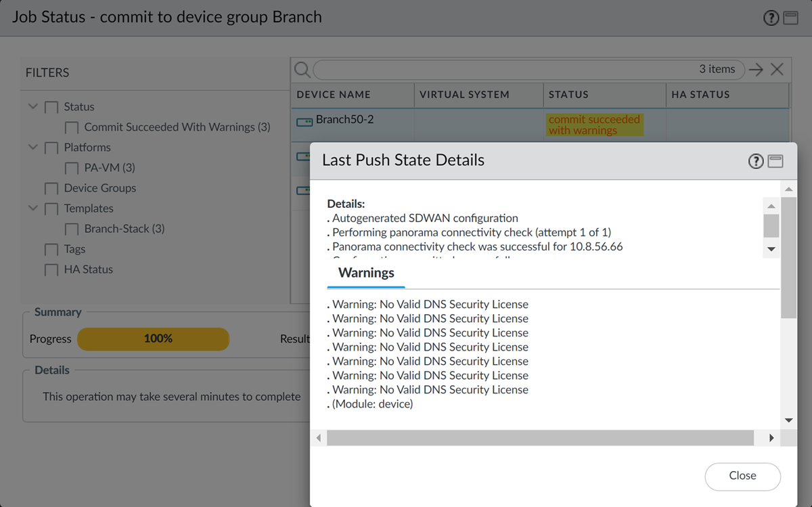Collapse the Platforms filter section
812x507 pixels.
[x=33, y=147]
